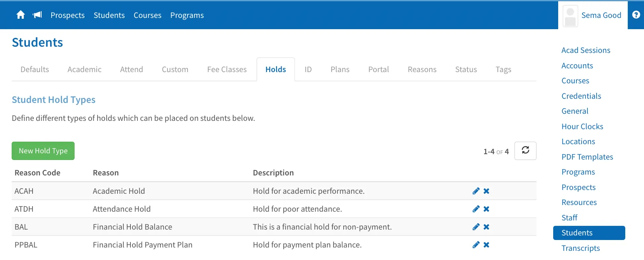The image size is (644, 260).
Task: Open Resources in the sidebar
Action: (x=579, y=202)
